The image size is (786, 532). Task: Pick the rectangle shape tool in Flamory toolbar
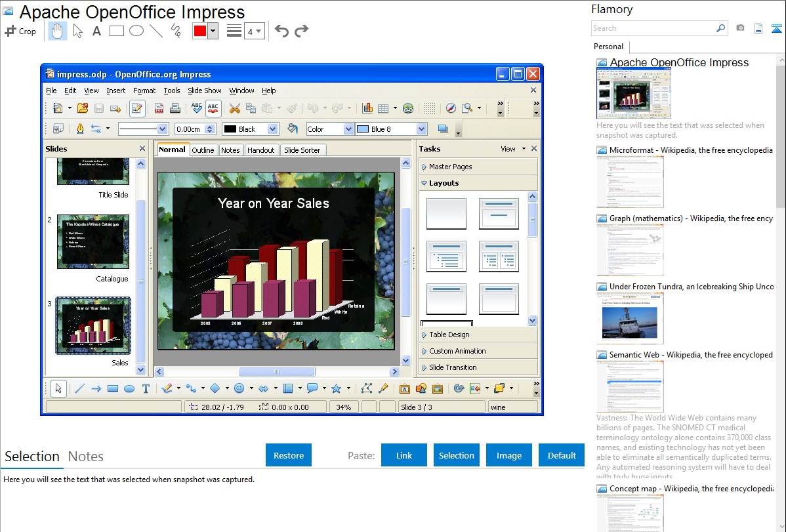pos(116,31)
